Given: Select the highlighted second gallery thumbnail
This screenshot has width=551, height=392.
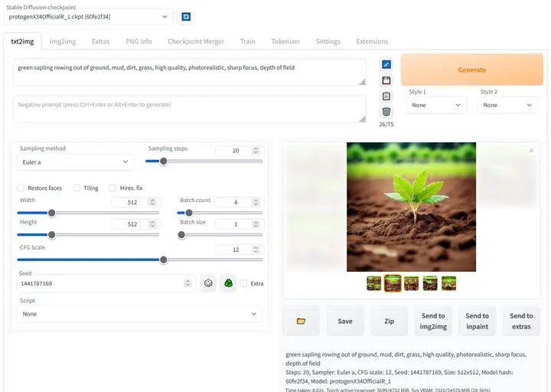Looking at the screenshot, I should coord(393,283).
